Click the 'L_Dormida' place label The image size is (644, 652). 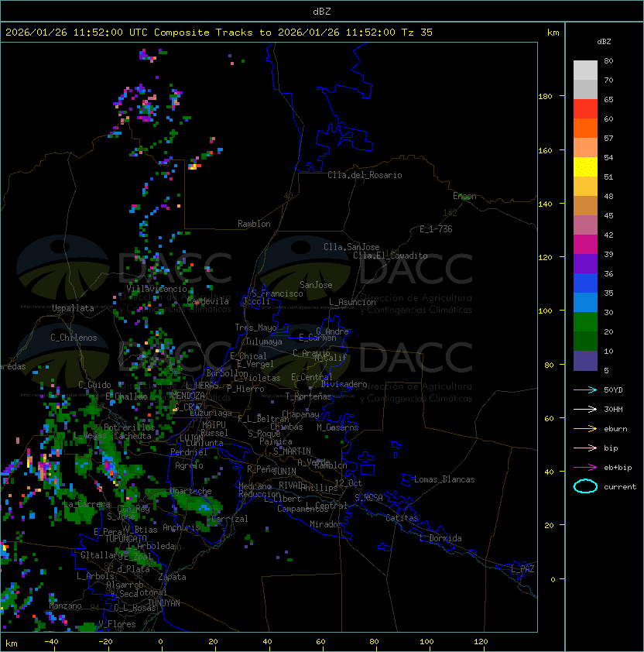[x=440, y=538]
